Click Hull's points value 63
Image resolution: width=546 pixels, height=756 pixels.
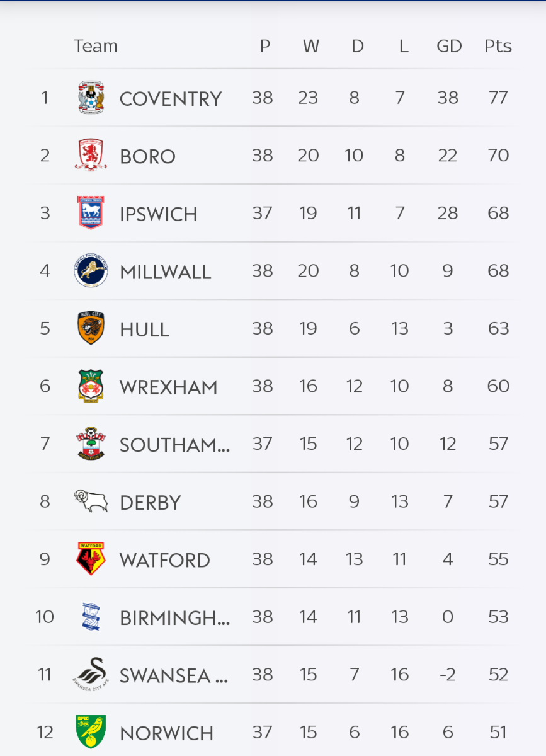[x=498, y=329]
